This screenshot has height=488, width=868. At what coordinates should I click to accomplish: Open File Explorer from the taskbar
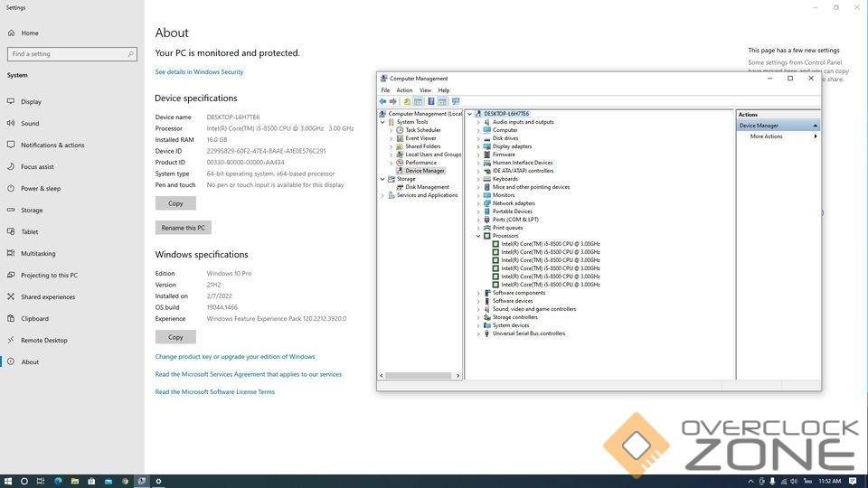coord(75,482)
